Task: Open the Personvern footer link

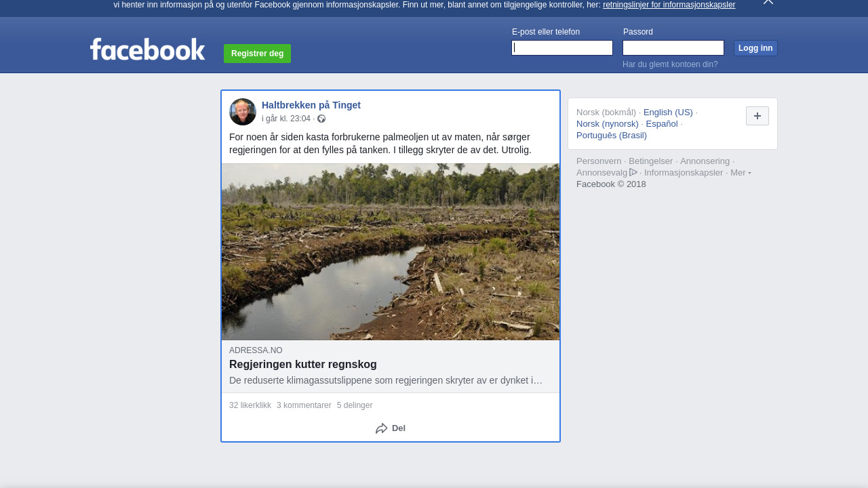Action: pyautogui.click(x=599, y=161)
